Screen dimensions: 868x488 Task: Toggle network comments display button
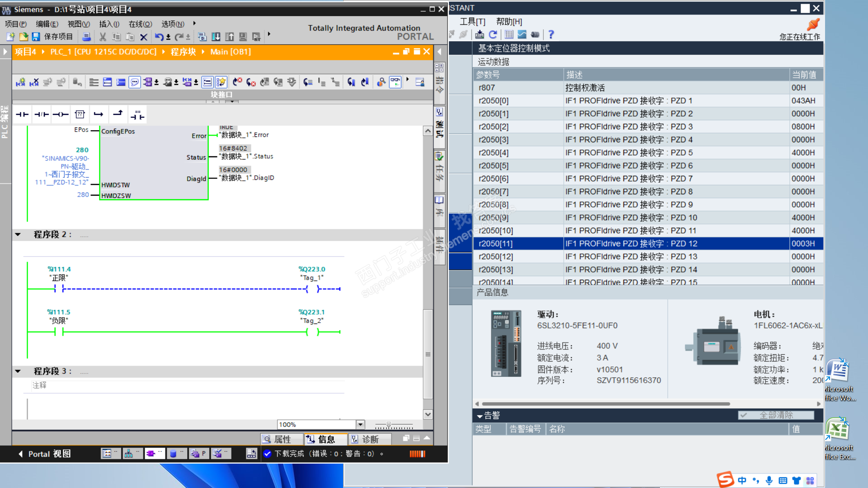pos(134,82)
